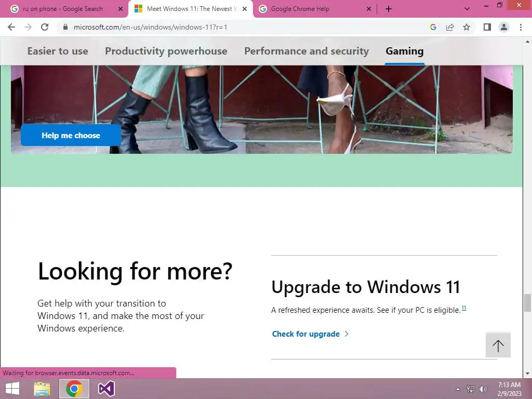532x399 pixels.
Task: Share this page icon
Action: [x=450, y=27]
